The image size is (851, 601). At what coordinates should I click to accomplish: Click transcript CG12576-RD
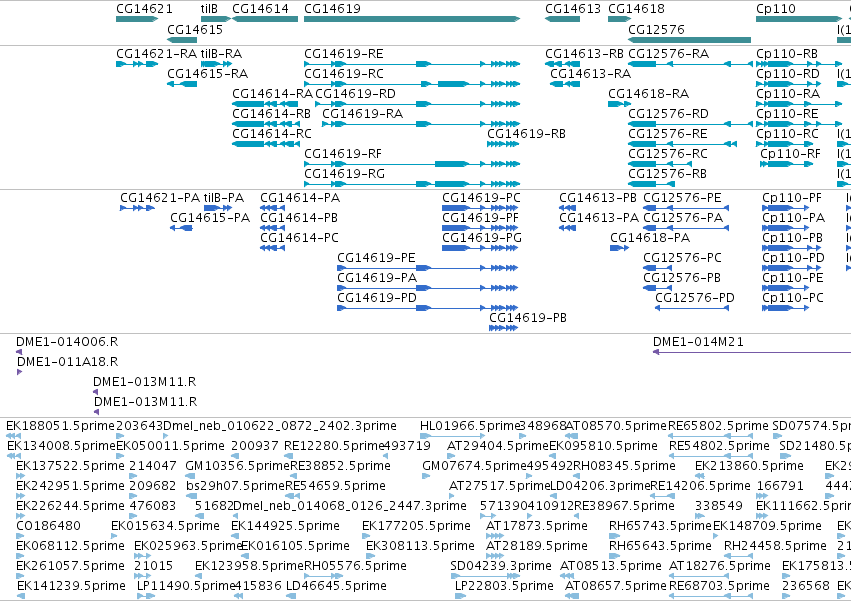(668, 114)
